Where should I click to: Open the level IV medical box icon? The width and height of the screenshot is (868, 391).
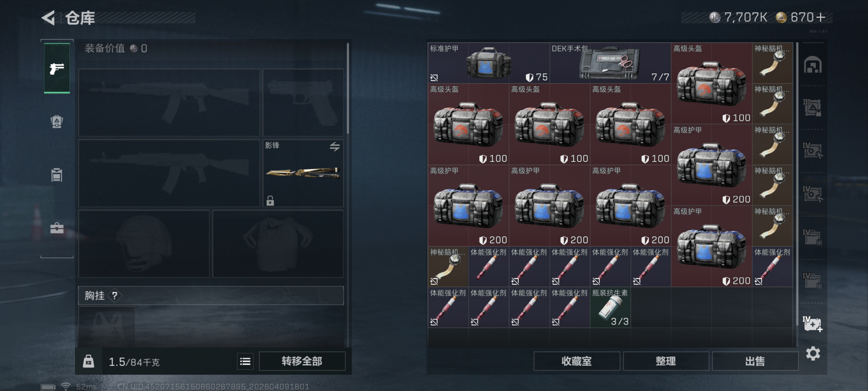point(813,324)
